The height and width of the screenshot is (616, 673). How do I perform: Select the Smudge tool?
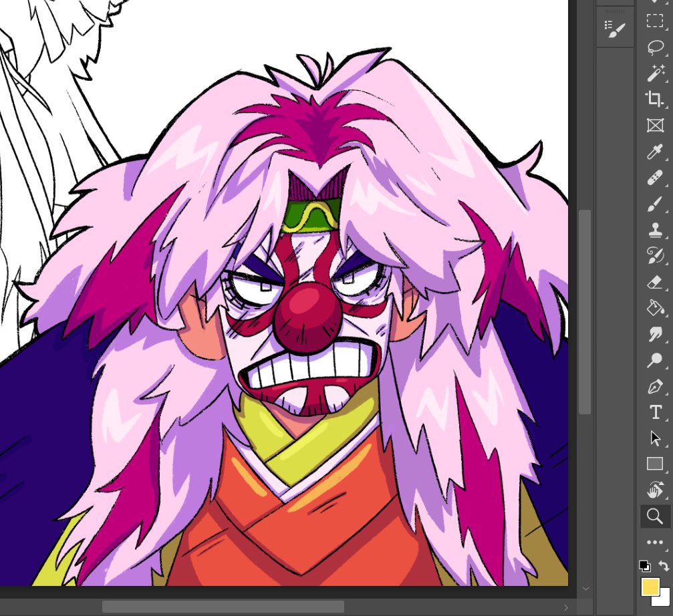(655, 334)
